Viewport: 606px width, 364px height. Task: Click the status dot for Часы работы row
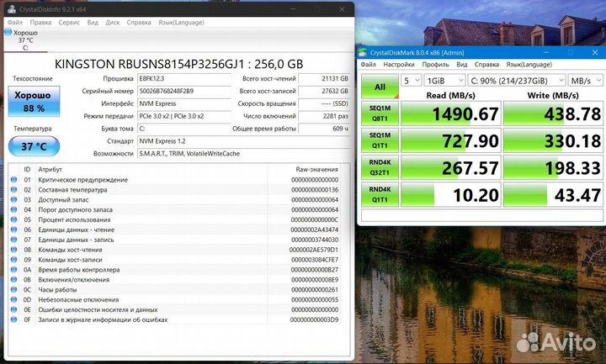click(x=13, y=290)
